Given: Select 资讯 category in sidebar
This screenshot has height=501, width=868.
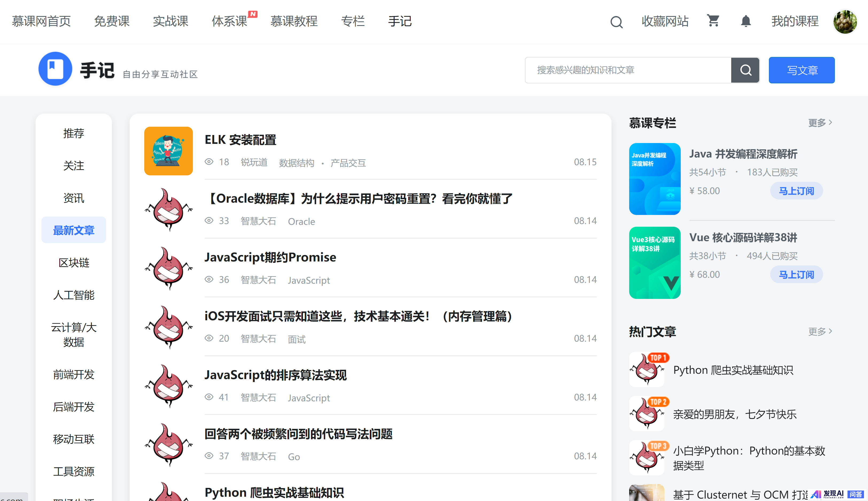Looking at the screenshot, I should [x=73, y=198].
